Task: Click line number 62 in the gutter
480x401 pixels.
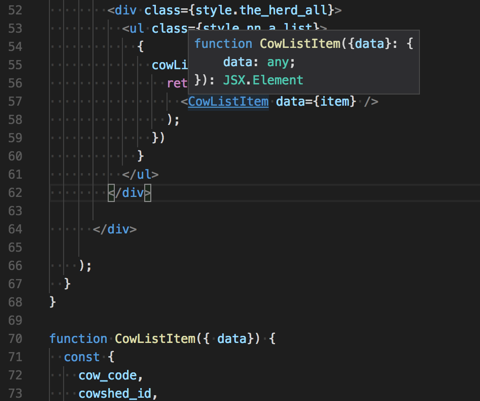Action: (15, 193)
